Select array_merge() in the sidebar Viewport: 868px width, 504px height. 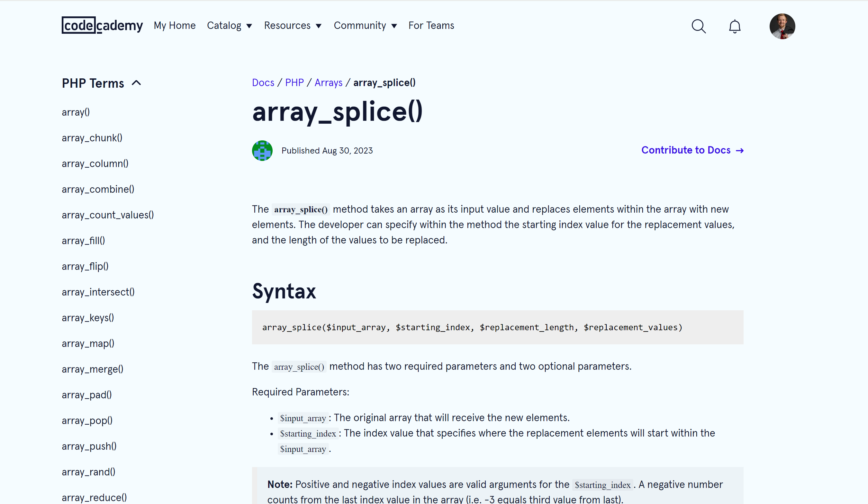(x=92, y=369)
